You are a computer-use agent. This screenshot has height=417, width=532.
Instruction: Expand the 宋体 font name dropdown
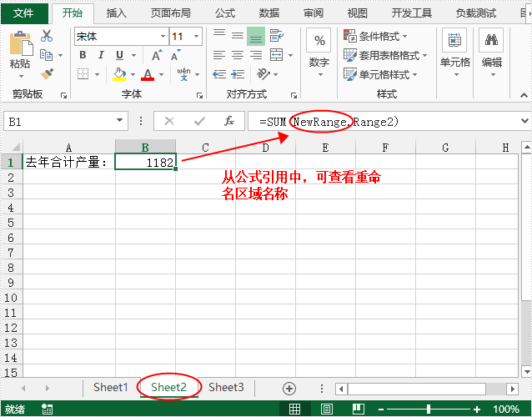point(163,37)
